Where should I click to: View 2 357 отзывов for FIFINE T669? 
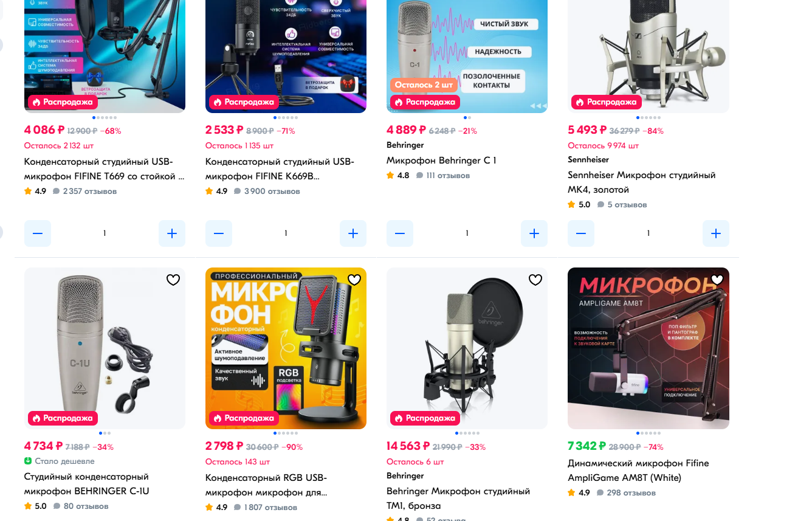84,191
